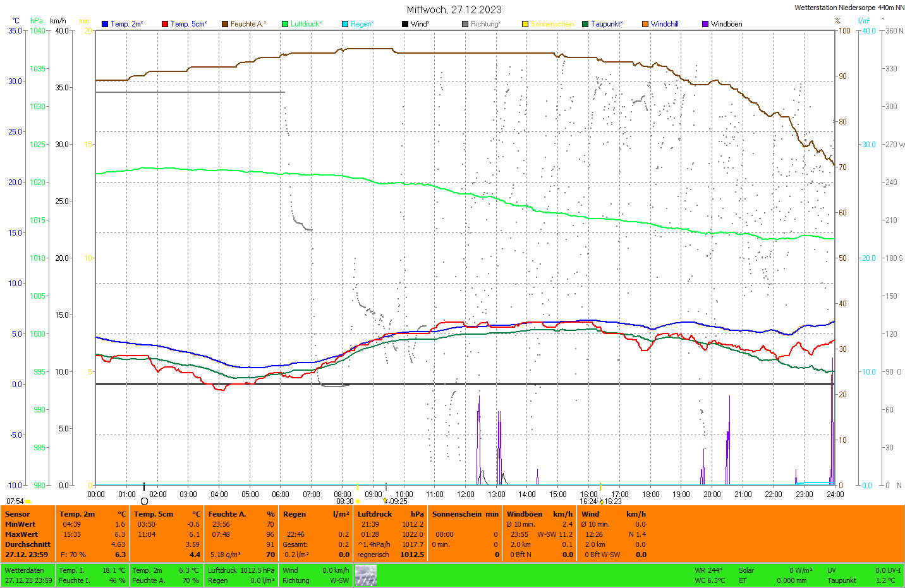The image size is (905, 588).
Task: Select the Luftdruck column header in the table
Action: click(x=375, y=514)
